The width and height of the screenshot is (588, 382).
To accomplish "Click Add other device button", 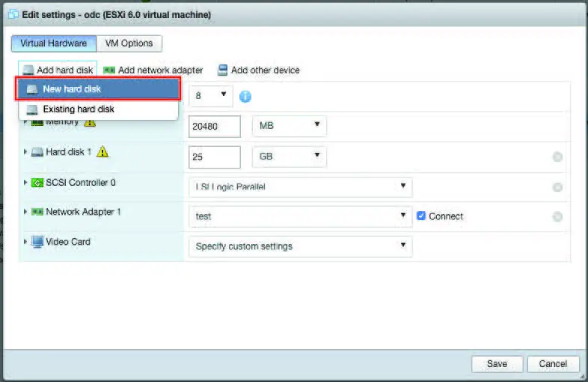I will [x=259, y=70].
